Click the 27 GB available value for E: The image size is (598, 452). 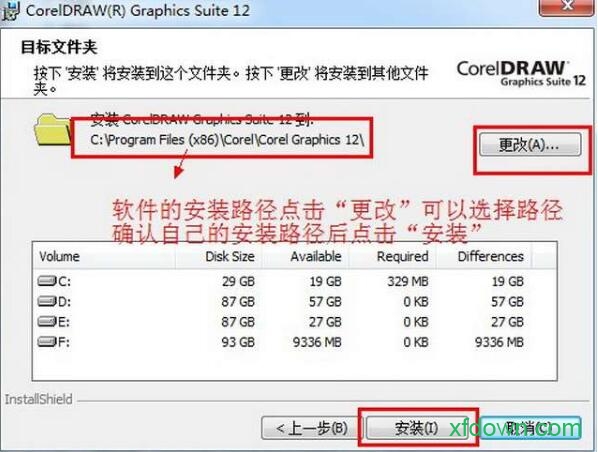(x=325, y=322)
